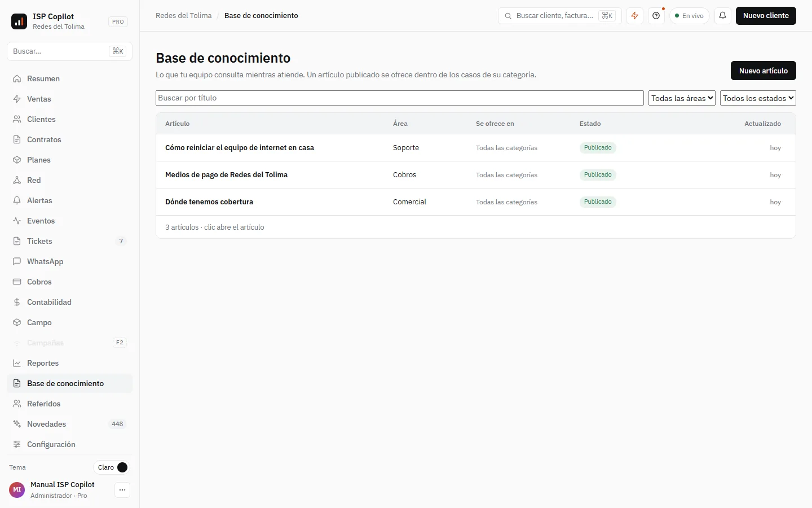This screenshot has width=812, height=508.
Task: Click the Comercial area cell
Action: [409, 202]
